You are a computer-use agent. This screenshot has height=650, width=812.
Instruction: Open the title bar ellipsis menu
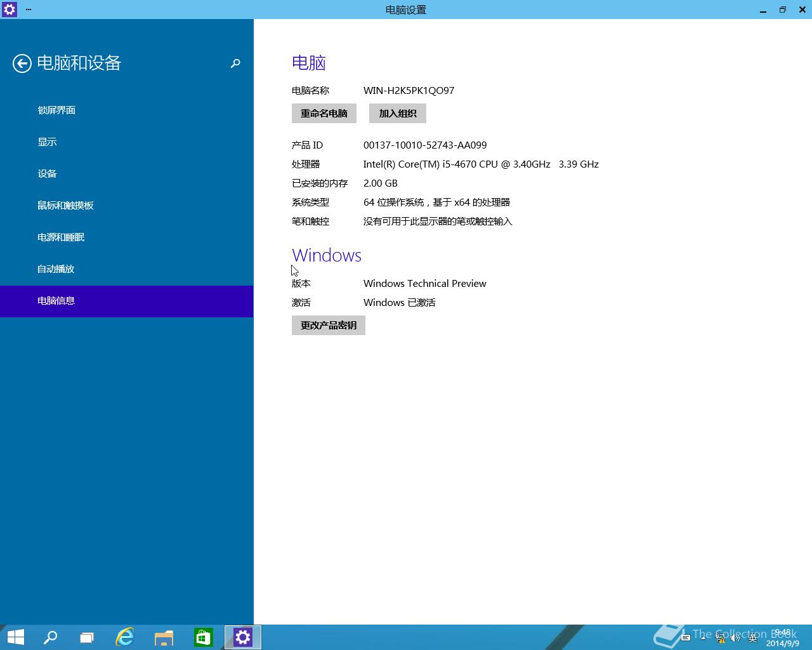click(x=29, y=10)
